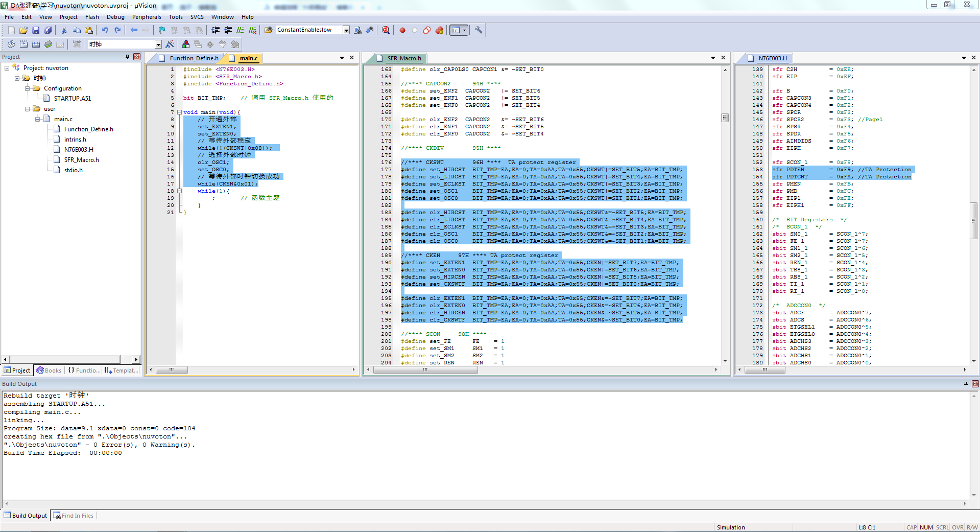The width and height of the screenshot is (980, 532).
Task: Open Options for Target magic wand icon
Action: tap(170, 44)
